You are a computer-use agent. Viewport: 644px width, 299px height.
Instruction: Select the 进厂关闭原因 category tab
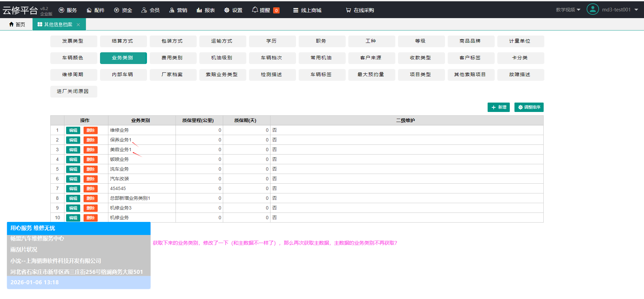point(72,91)
